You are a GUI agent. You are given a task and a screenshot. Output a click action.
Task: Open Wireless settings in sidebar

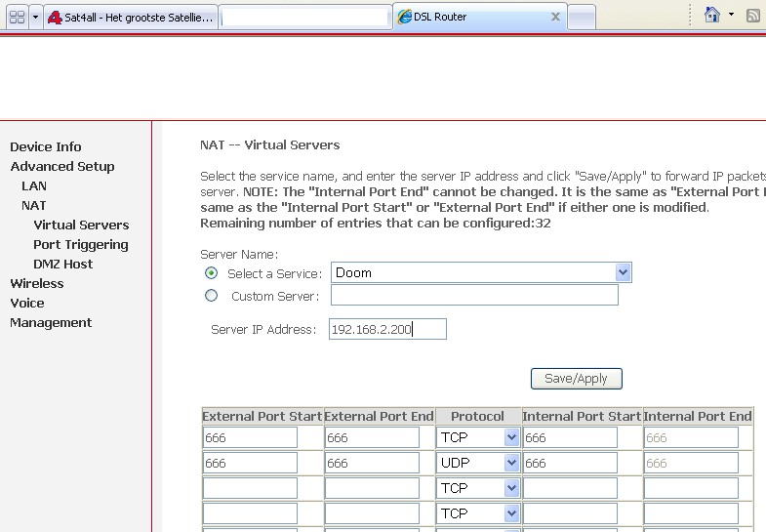coord(37,283)
